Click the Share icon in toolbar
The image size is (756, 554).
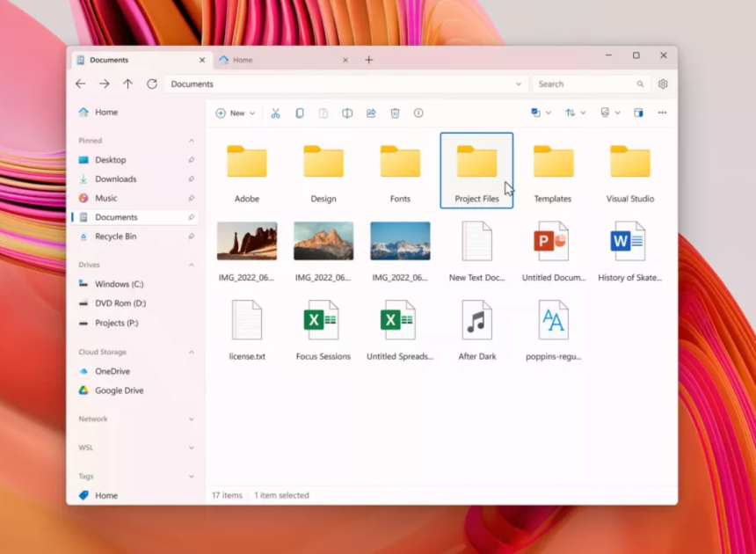[x=371, y=113]
